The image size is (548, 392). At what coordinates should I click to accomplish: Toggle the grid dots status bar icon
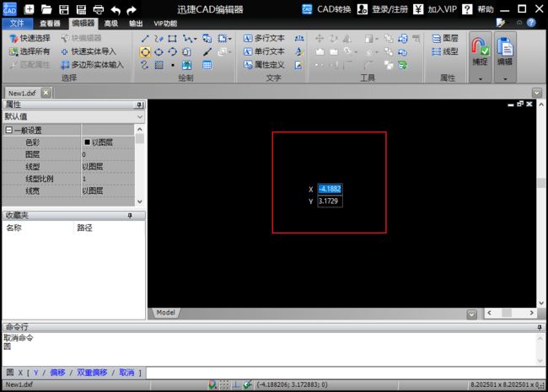point(224,385)
